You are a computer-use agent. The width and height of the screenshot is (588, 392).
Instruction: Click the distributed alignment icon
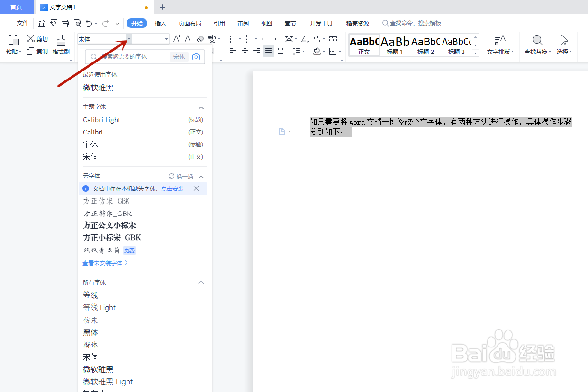(x=280, y=51)
